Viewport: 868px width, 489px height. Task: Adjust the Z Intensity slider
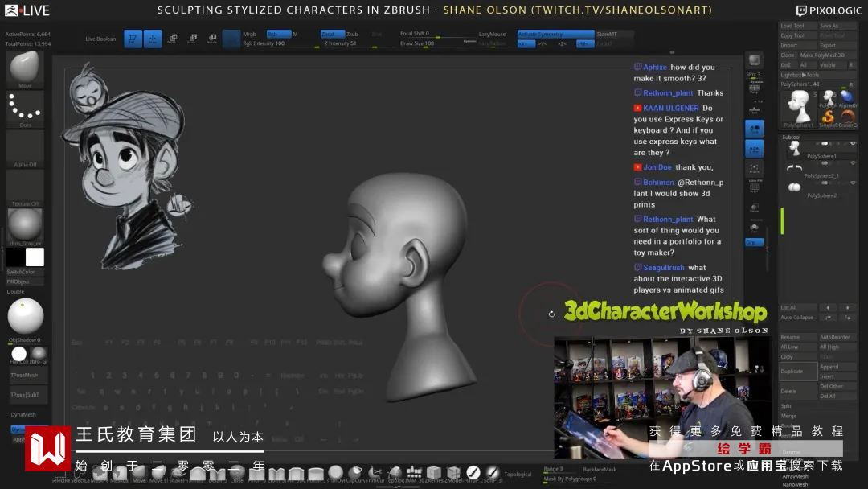pos(358,43)
